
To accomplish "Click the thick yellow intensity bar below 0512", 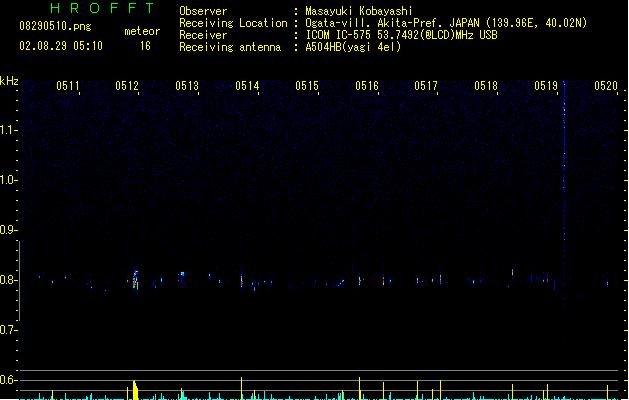I will [x=135, y=390].
